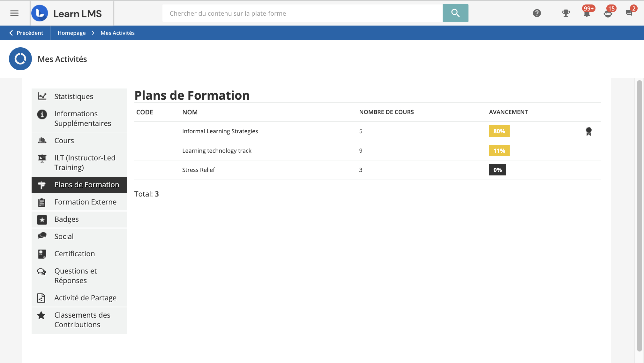
Task: Select ILT (Instructor-Led Training) in sidebar
Action: [x=79, y=163]
